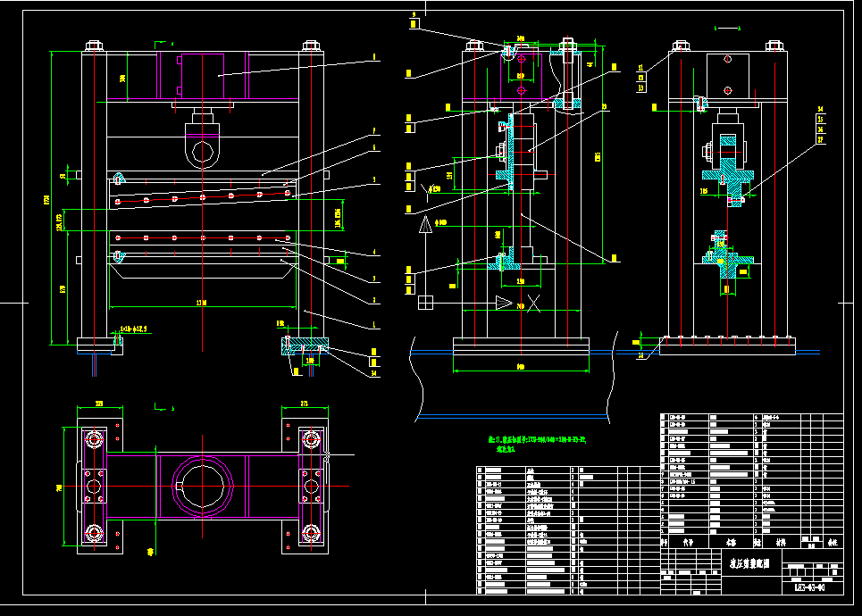
Task: Click balloon number 35 beside the right view
Action: click(821, 120)
